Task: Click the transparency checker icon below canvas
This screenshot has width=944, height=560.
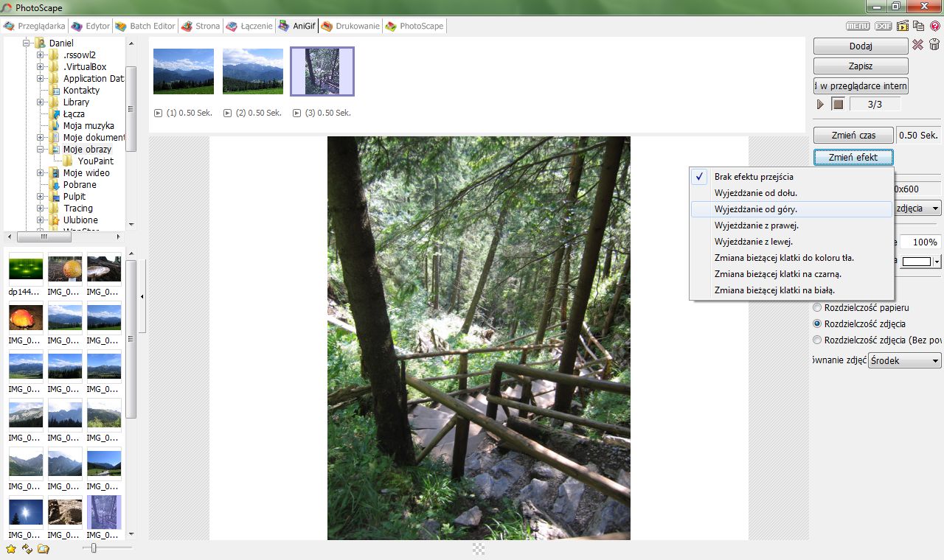Action: 479,548
